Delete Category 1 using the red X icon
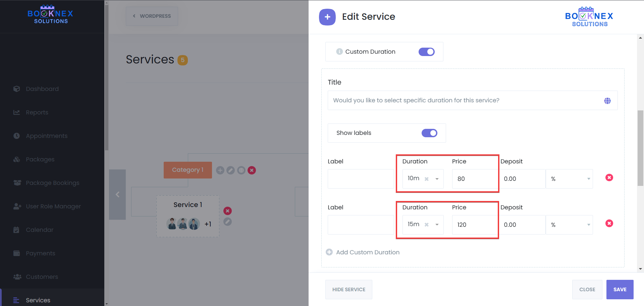This screenshot has width=644, height=306. (x=252, y=170)
